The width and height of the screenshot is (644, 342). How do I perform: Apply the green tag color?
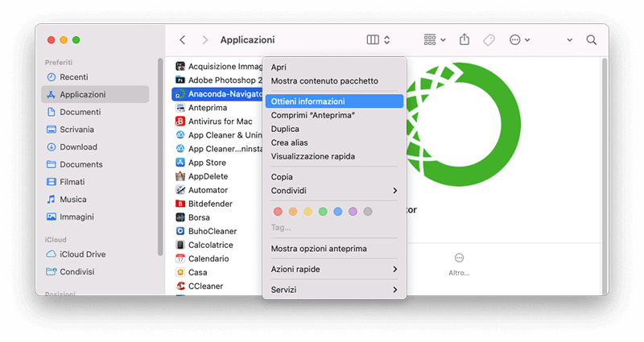click(x=323, y=212)
